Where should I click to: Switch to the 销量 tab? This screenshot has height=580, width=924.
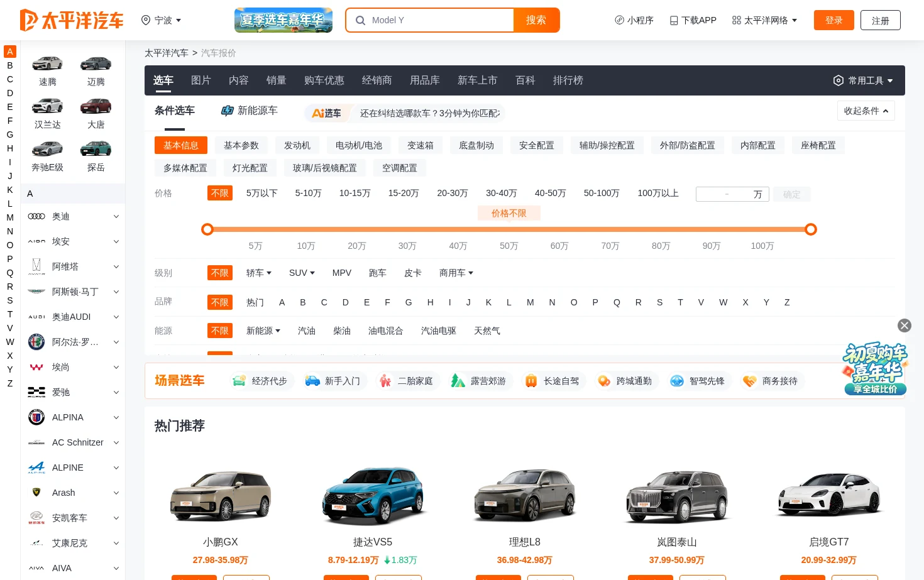(276, 80)
